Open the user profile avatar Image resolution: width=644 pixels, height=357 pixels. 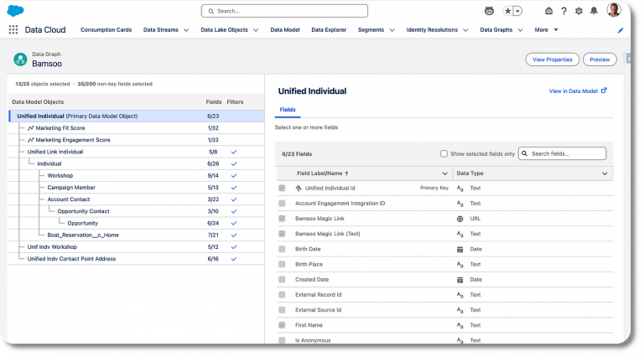pos(614,10)
